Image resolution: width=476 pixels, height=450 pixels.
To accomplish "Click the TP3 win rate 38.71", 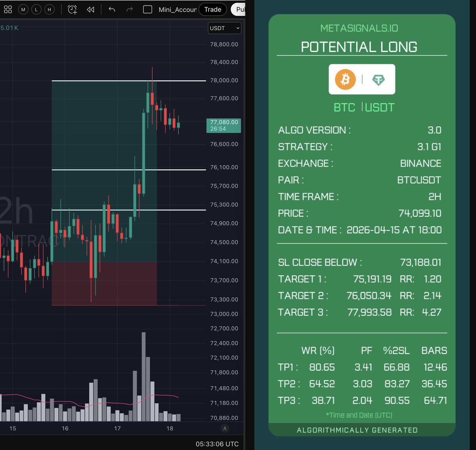I will 323,401.
